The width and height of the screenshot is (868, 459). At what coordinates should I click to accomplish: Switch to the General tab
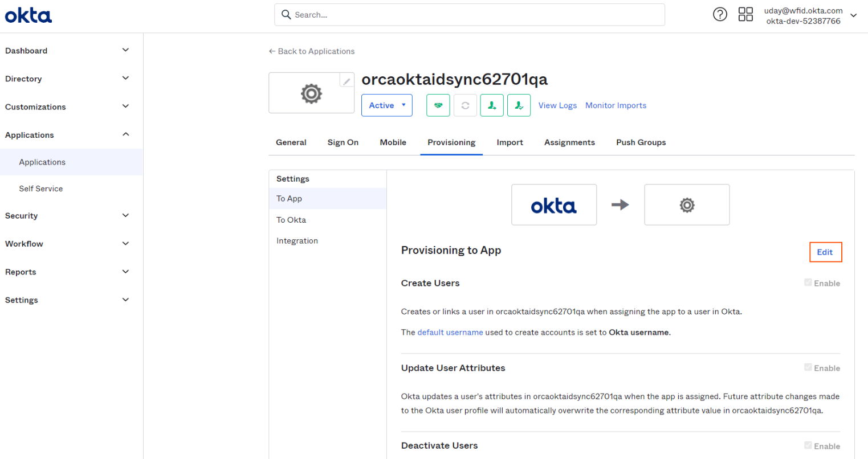(x=291, y=142)
